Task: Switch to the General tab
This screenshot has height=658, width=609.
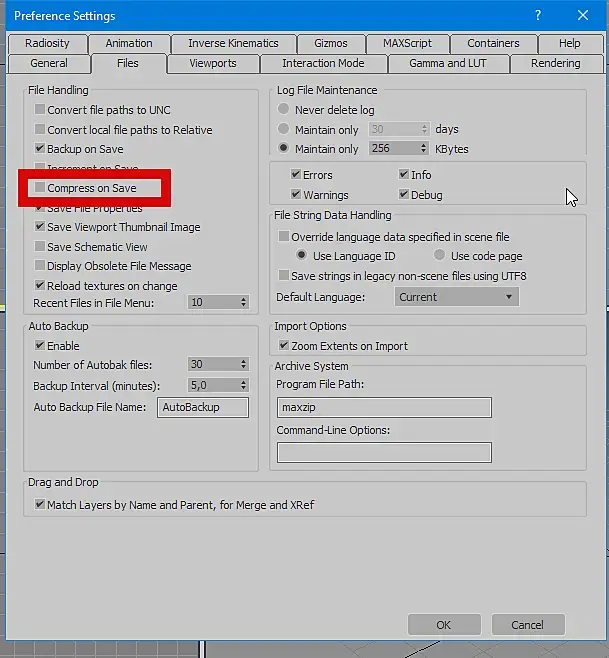Action: (49, 63)
